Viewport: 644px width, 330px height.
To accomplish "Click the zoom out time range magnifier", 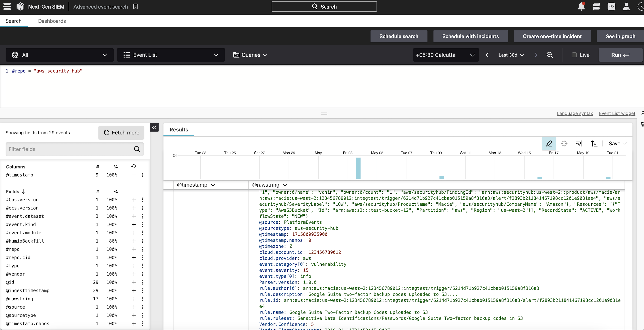I will [x=550, y=55].
